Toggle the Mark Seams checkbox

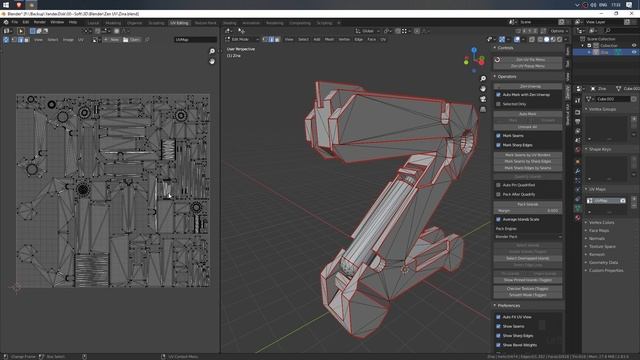click(x=498, y=136)
